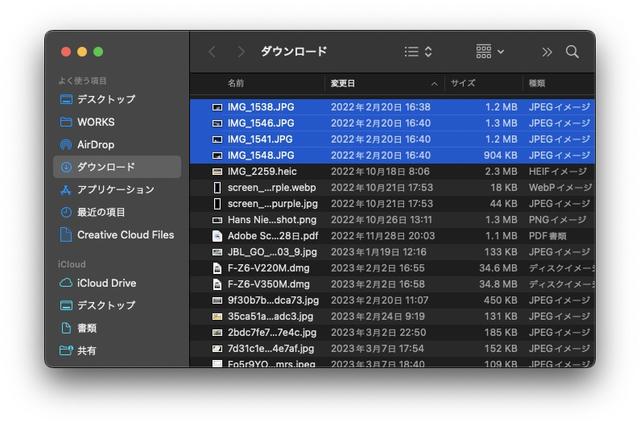This screenshot has width=640, height=427.
Task: Click the AirDrop sidebar icon
Action: pos(66,145)
